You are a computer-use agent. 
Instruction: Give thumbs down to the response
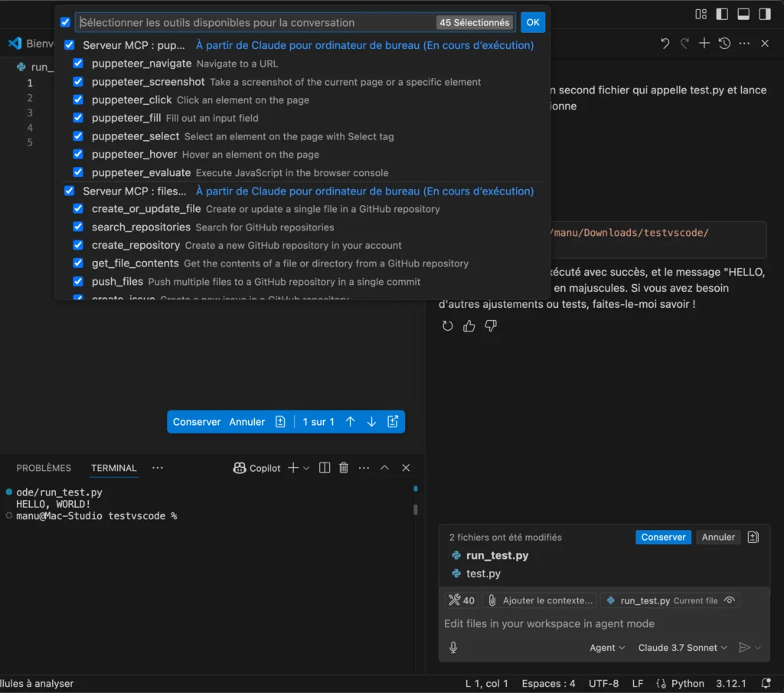pos(491,326)
